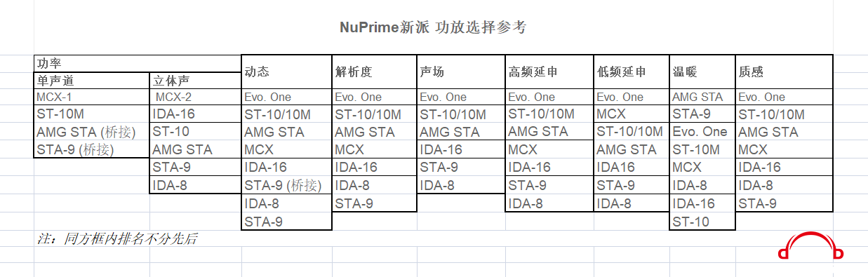The image size is (868, 277).
Task: Select the MCX-2 cell under 立体声
Action: 195,97
